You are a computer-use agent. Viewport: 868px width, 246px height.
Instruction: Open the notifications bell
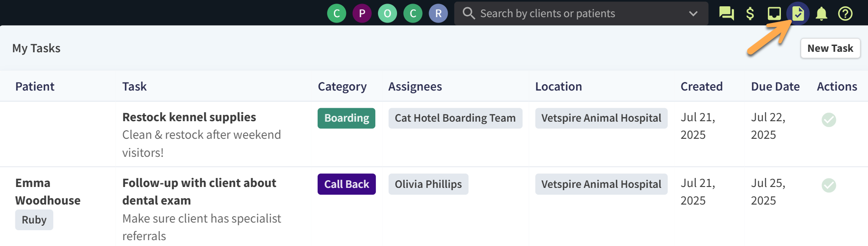click(x=822, y=14)
